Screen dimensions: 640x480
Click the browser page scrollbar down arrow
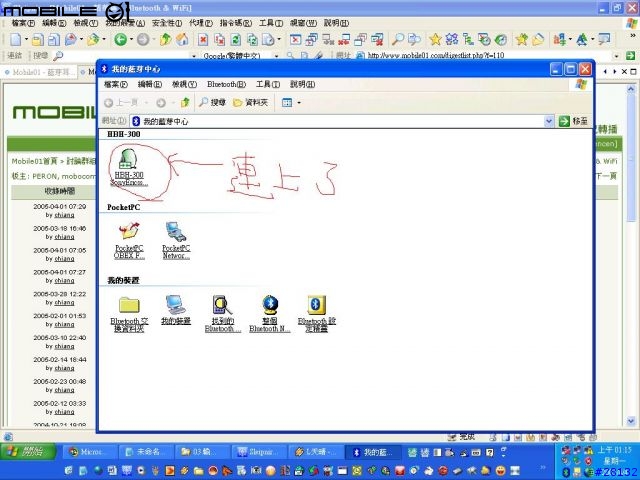(x=631, y=421)
